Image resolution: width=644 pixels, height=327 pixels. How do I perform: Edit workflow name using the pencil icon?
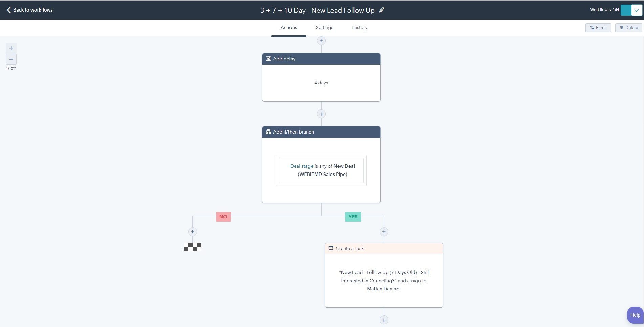coord(382,10)
